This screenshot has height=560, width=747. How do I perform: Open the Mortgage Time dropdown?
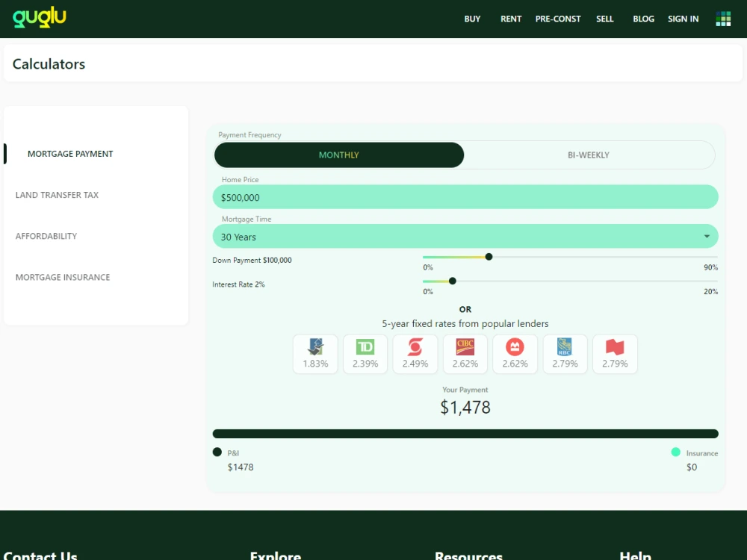tap(465, 235)
